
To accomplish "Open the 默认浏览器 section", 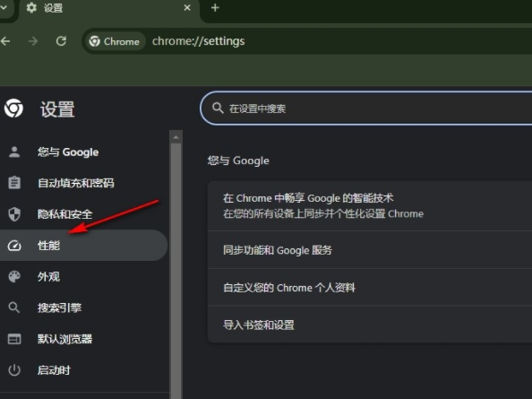I will tap(84, 339).
